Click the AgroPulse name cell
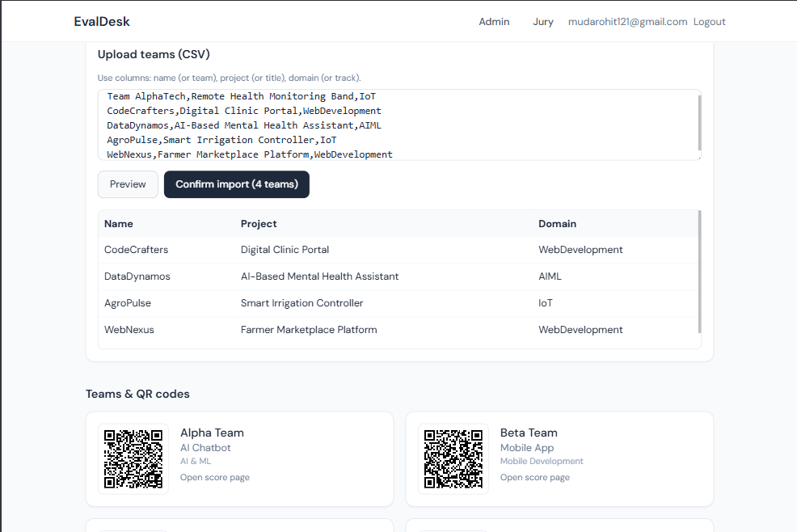This screenshot has height=532, width=797. tap(128, 303)
